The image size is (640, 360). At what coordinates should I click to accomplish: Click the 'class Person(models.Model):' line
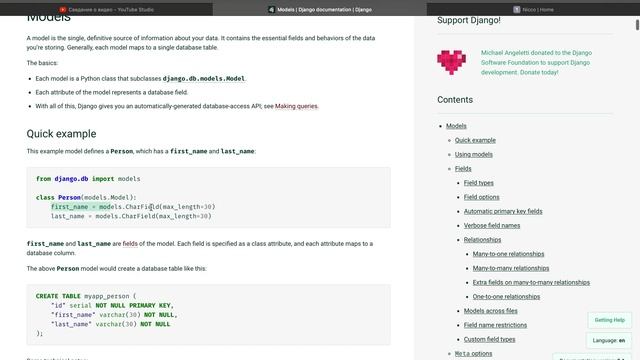[86, 198]
